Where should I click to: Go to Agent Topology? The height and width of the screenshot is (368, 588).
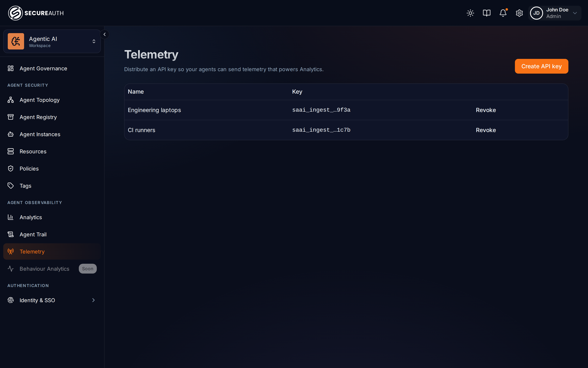click(52, 100)
